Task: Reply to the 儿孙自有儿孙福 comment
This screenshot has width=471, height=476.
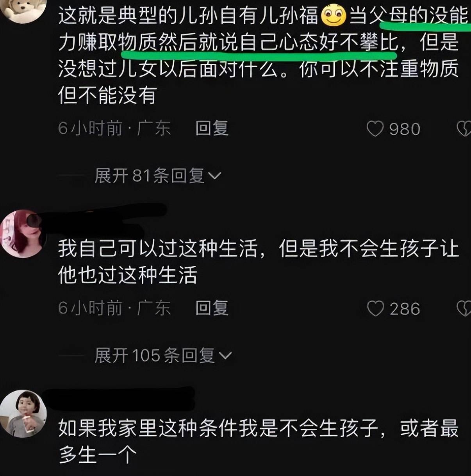Action: click(212, 129)
